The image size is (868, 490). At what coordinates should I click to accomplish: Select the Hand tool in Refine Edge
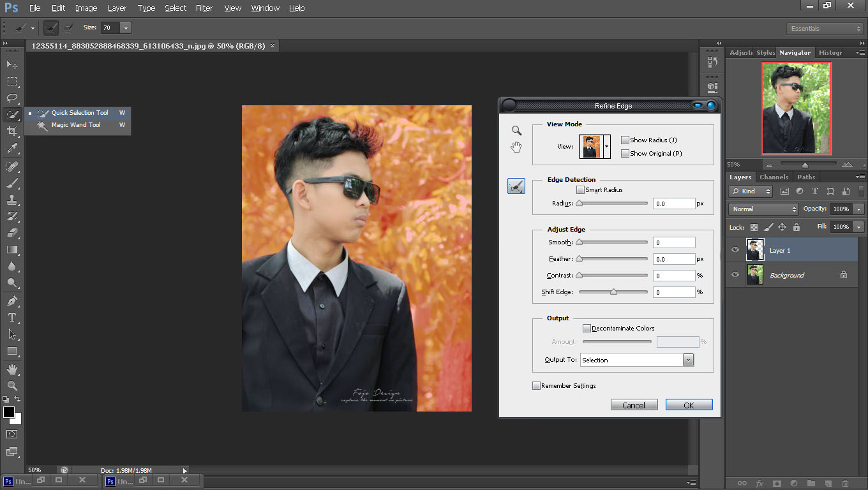[516, 147]
